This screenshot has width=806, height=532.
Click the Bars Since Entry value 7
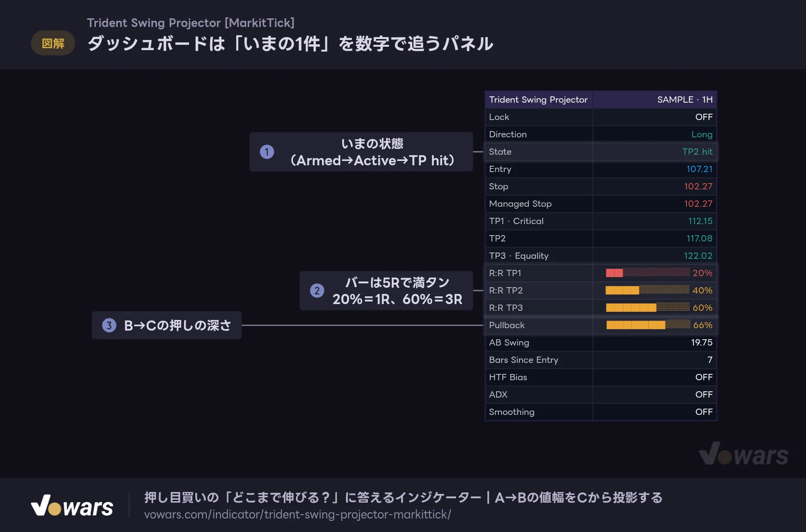pyautogui.click(x=710, y=360)
